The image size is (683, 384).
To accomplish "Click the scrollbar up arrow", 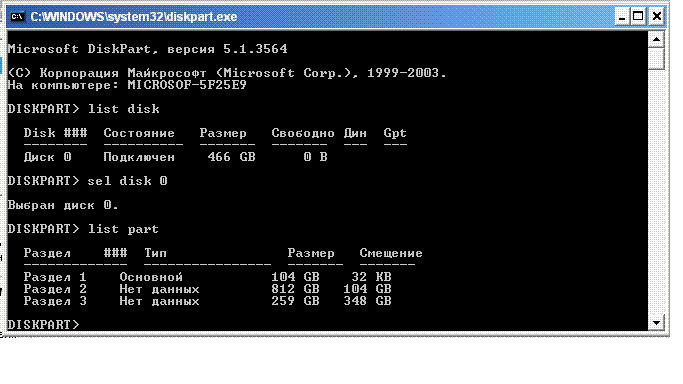I will tap(656, 40).
